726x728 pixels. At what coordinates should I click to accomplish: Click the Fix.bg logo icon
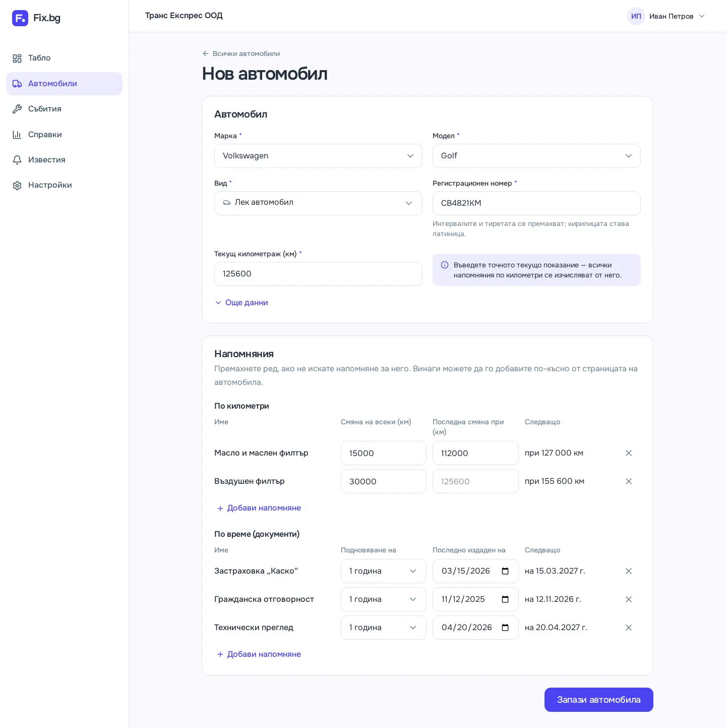tap(20, 18)
